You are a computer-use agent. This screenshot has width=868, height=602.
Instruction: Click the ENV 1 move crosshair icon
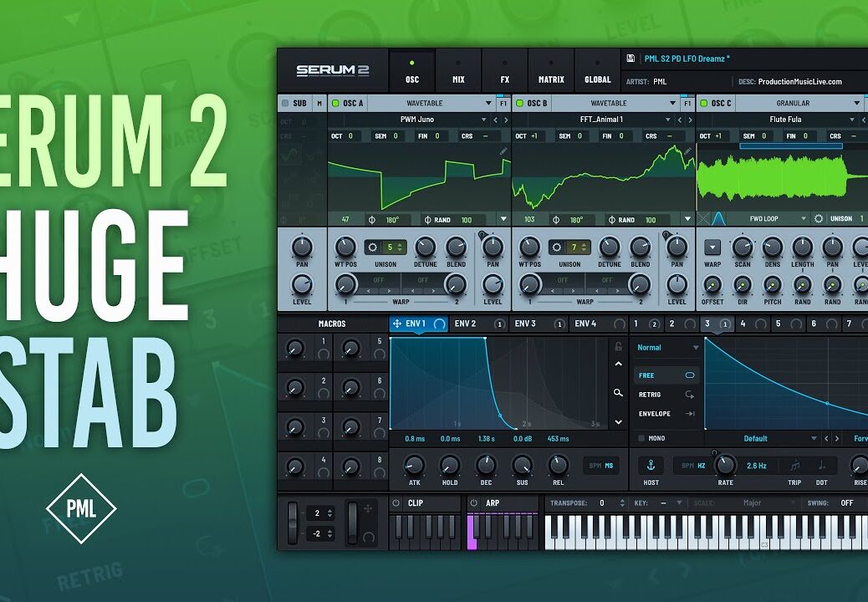(397, 324)
